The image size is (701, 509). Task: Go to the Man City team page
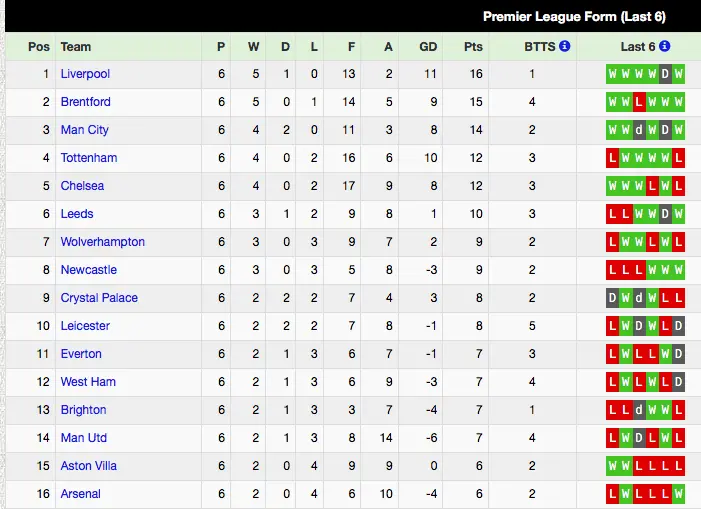84,130
